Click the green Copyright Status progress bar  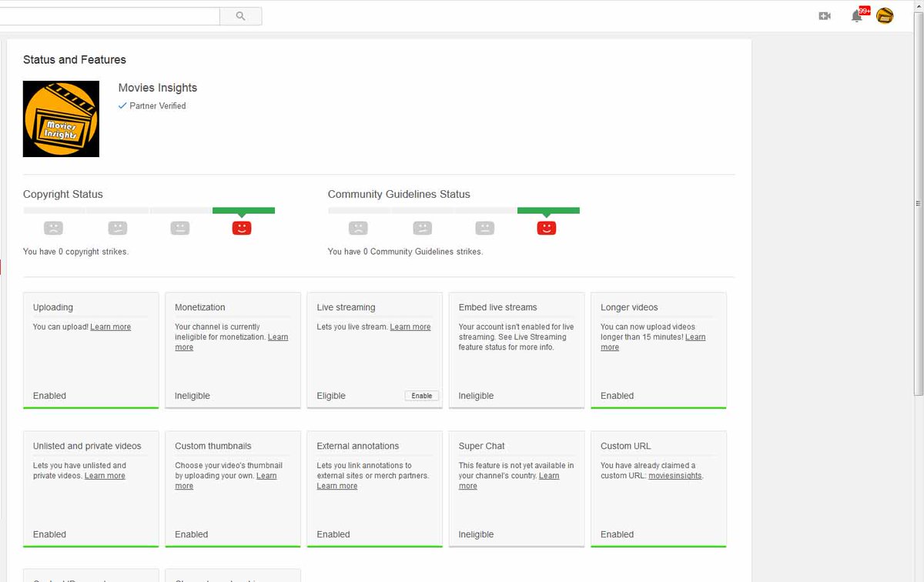243,210
